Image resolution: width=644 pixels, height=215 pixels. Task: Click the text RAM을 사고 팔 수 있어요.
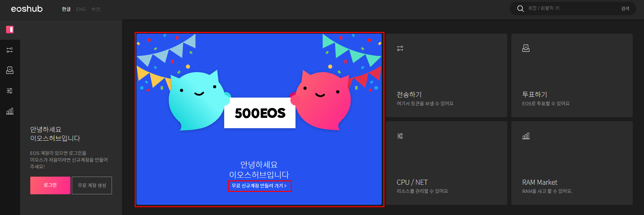(547, 191)
